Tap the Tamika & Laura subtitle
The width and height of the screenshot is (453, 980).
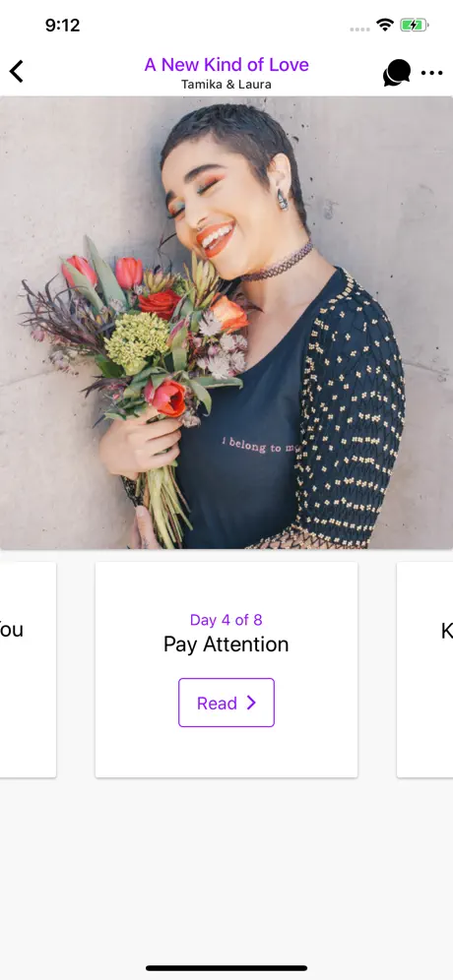pos(226,85)
